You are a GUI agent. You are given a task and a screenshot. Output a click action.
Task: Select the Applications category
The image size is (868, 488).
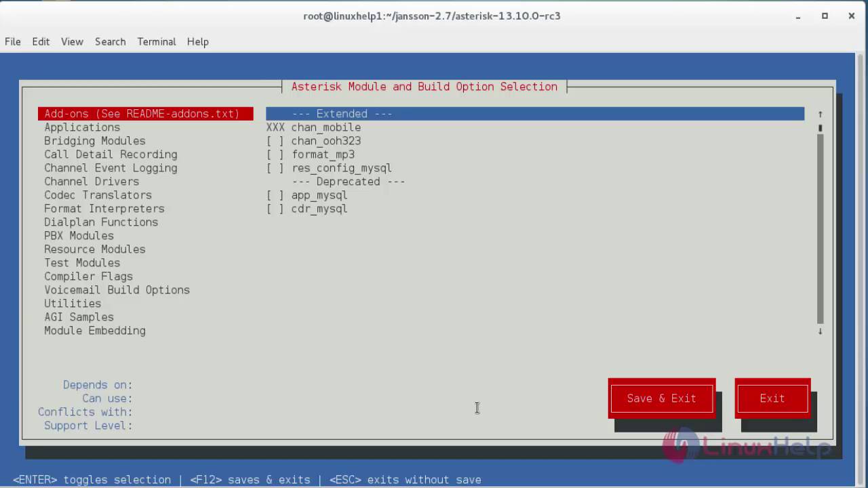[x=82, y=127]
